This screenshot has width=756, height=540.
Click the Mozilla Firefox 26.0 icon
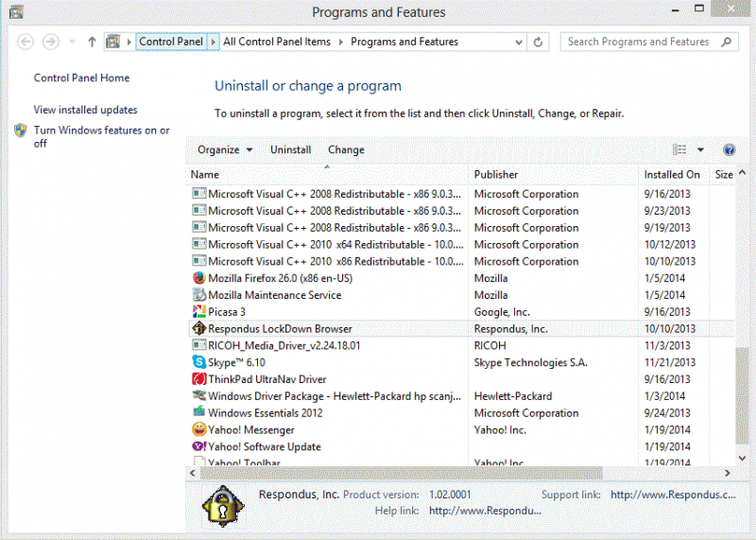pyautogui.click(x=198, y=278)
